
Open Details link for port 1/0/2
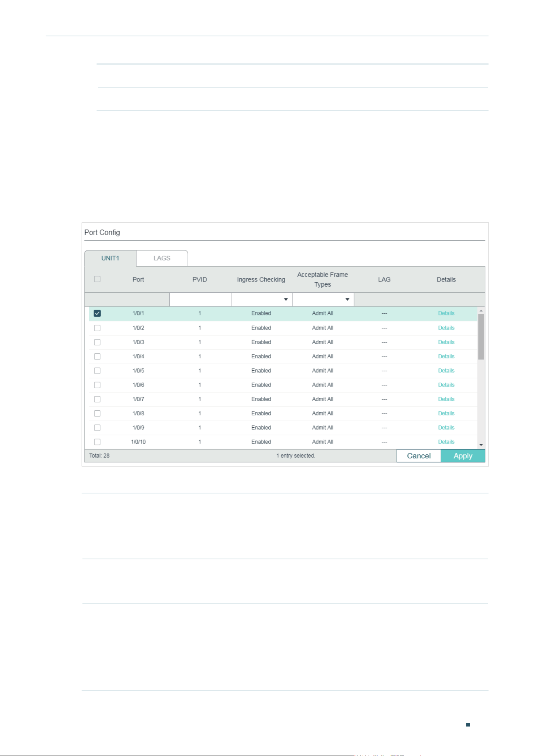[x=446, y=328]
